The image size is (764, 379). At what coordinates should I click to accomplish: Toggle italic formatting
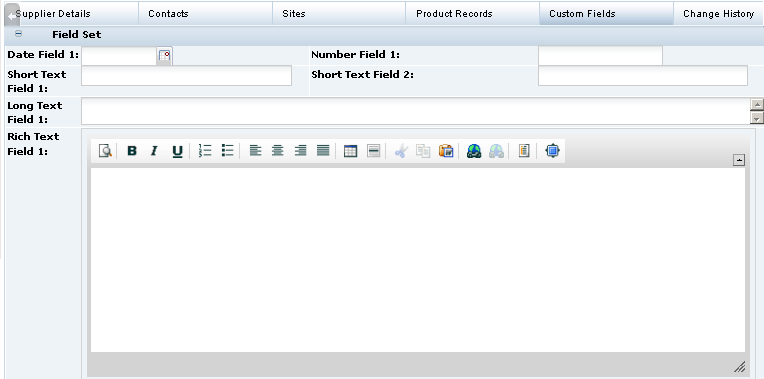point(154,151)
